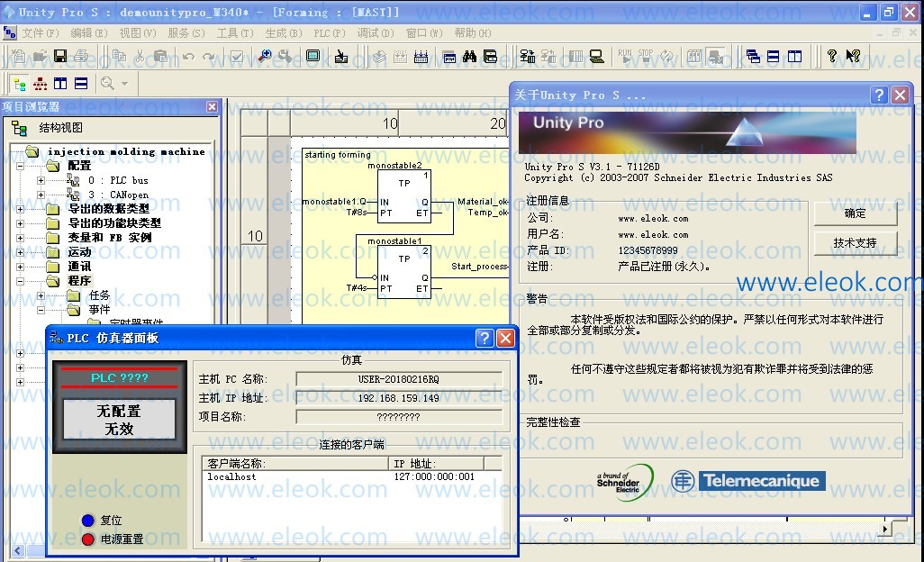Viewport: 924px width, 562px height.
Task: Click the Open project folder icon
Action: 40,56
